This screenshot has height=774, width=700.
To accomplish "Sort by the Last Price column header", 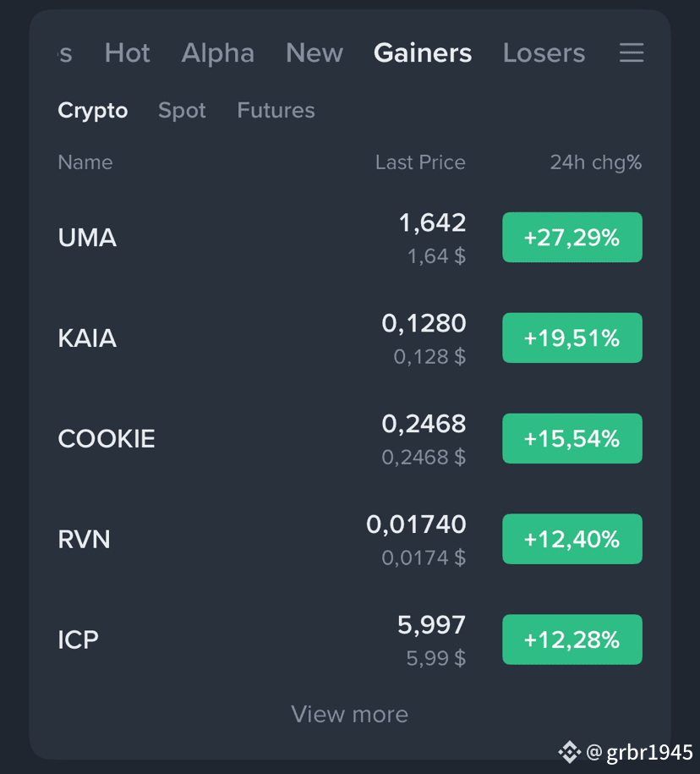I will coord(420,162).
